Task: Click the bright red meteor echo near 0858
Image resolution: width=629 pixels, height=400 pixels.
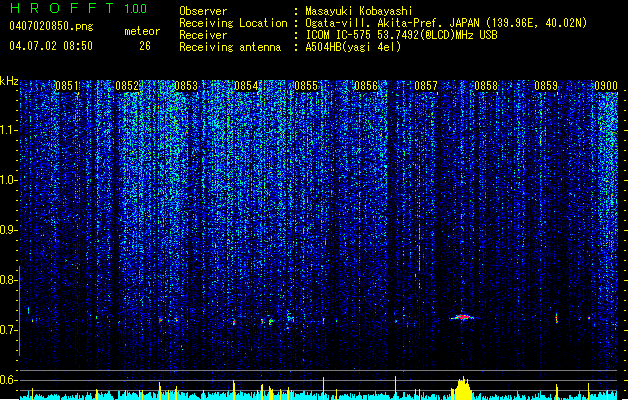Action: pyautogui.click(x=462, y=317)
